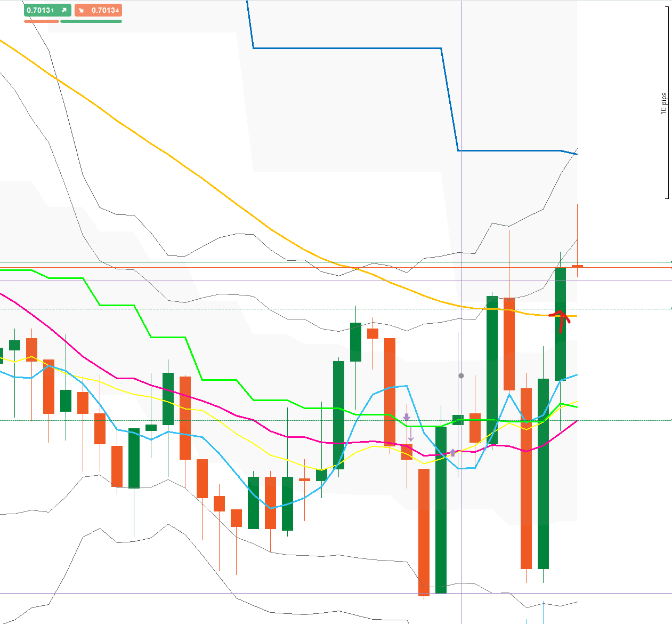
Task: Select the purple up-arrow signal marker
Action: pos(453,452)
